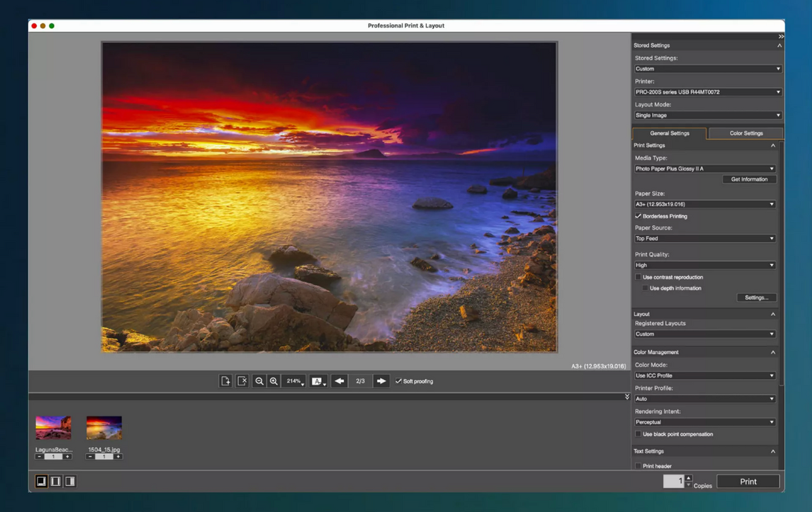Uncheck Borderless Printing
812x512 pixels.
coord(638,216)
